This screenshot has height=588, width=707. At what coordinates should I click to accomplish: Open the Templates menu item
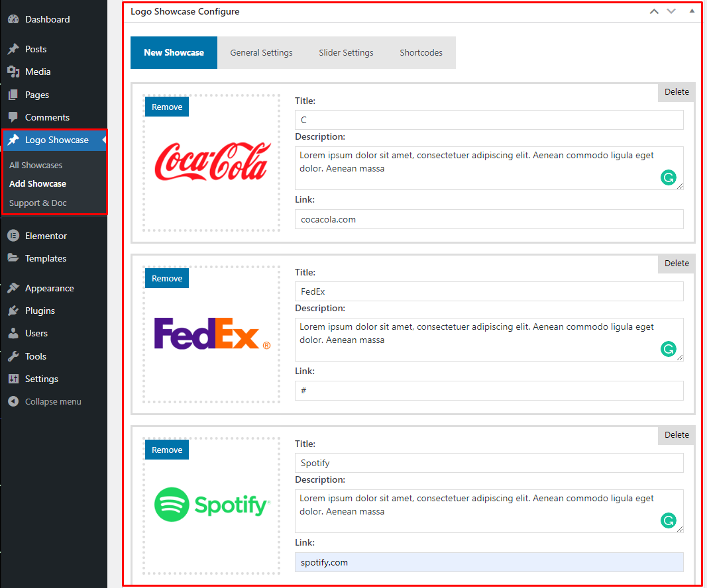[x=46, y=258]
